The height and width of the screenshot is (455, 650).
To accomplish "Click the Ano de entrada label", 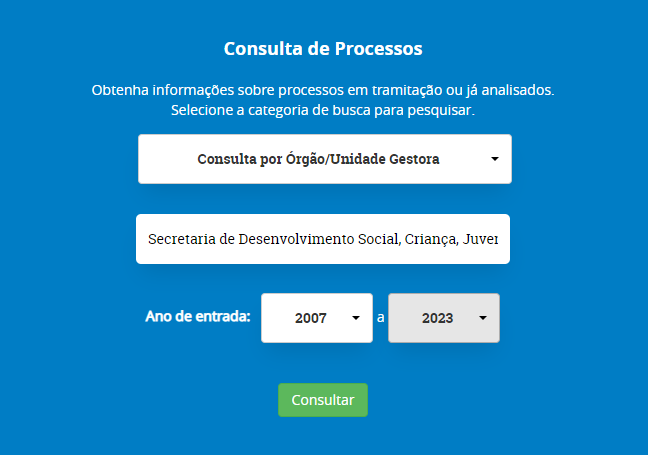I will tap(198, 317).
